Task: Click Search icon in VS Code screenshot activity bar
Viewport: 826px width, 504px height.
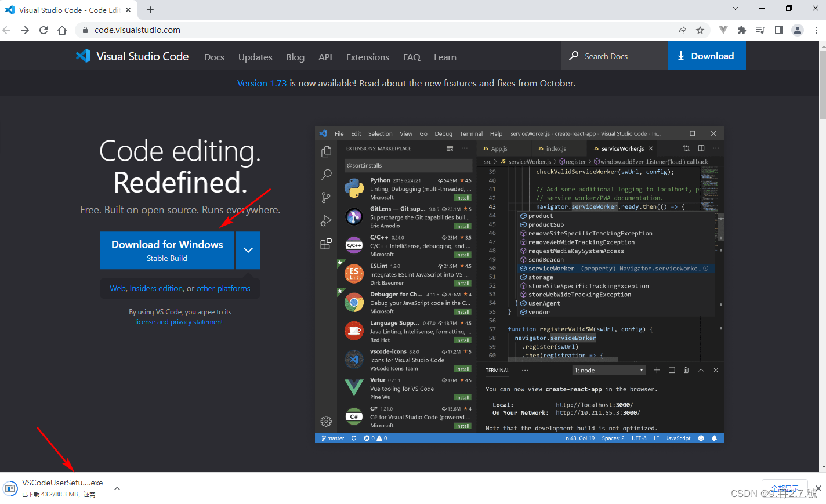Action: [326, 174]
